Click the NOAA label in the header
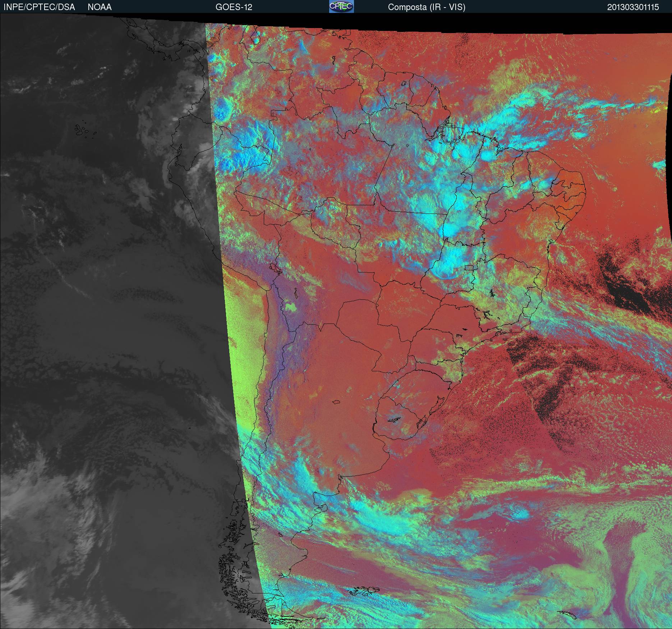Viewport: 672px width, 629px height. pyautogui.click(x=100, y=7)
